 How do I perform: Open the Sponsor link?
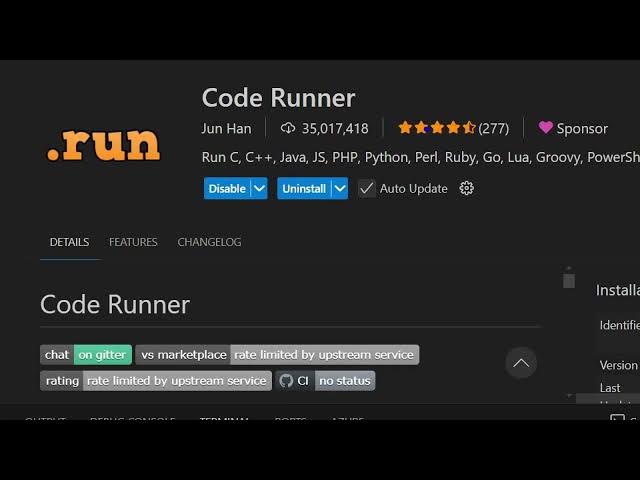pos(573,128)
